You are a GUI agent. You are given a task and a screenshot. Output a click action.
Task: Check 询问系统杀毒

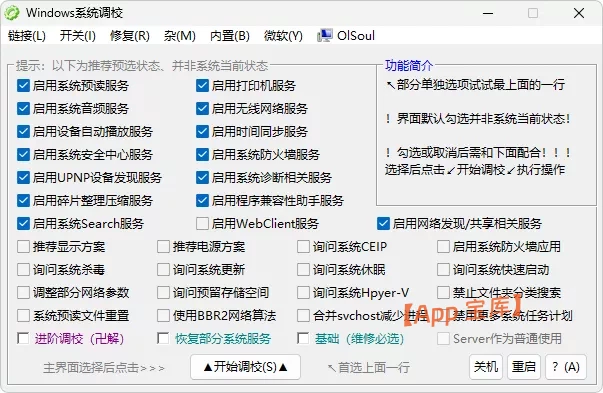click(x=23, y=270)
